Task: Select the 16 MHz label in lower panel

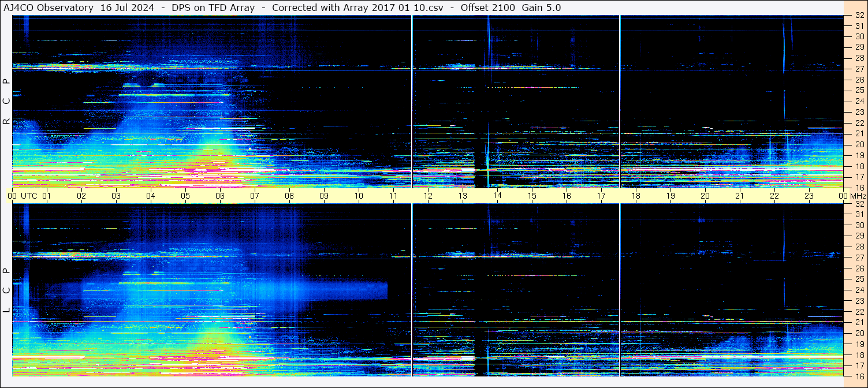Action: pyautogui.click(x=859, y=376)
